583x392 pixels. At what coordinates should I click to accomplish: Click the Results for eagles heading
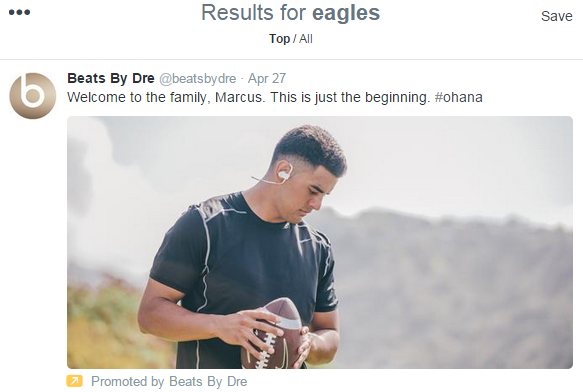click(x=290, y=13)
